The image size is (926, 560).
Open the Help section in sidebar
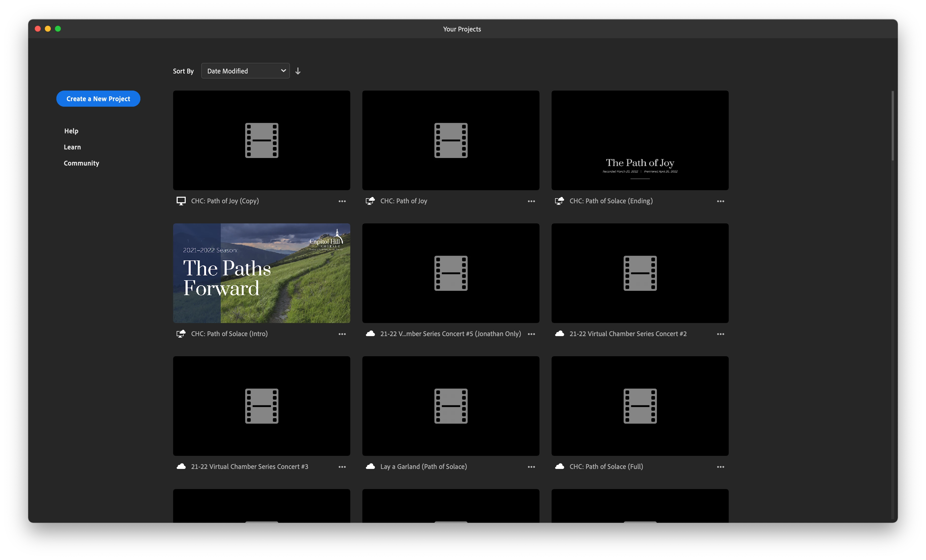click(71, 131)
